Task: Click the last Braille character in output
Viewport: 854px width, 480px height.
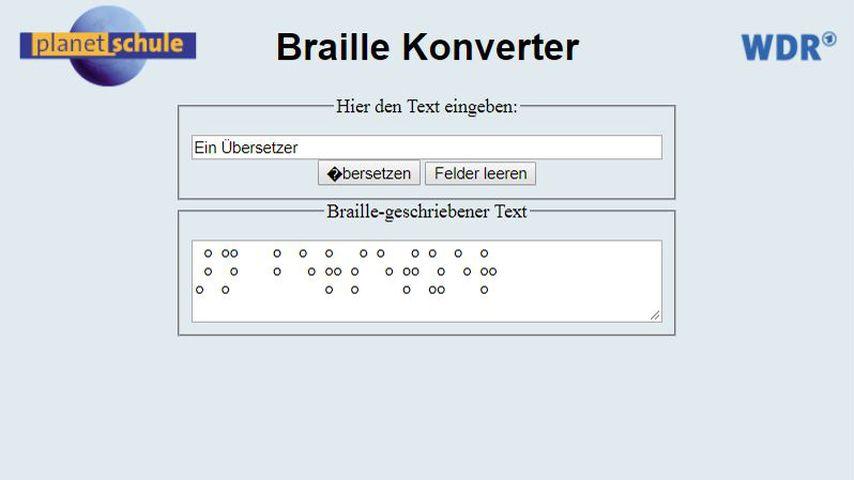Action: pos(485,271)
